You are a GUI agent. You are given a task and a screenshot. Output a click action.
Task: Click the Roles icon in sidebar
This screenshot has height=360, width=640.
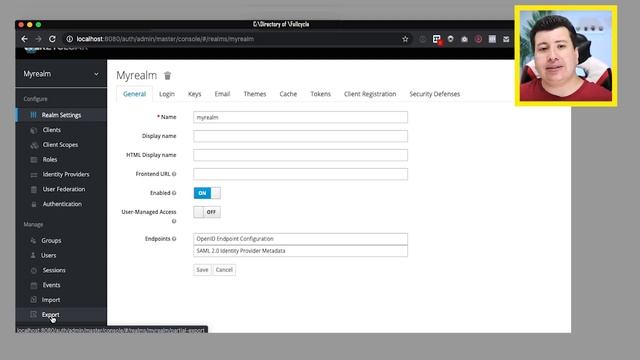pyautogui.click(x=33, y=160)
